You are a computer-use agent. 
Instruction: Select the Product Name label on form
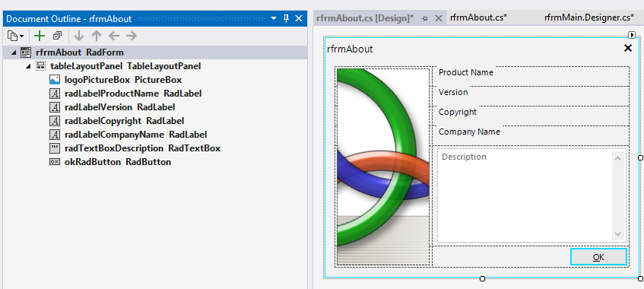466,72
